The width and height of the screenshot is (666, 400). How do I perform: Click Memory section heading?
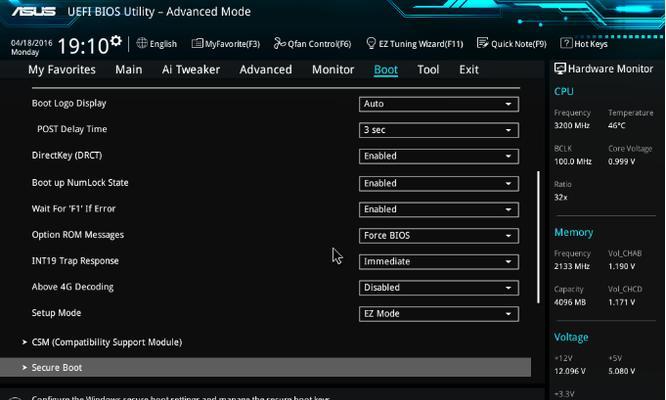(x=573, y=233)
